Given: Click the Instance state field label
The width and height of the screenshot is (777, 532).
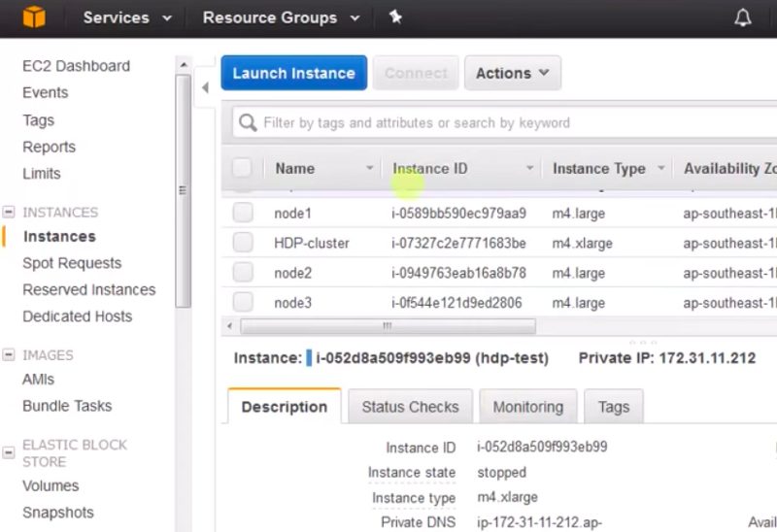Looking at the screenshot, I should coord(412,472).
